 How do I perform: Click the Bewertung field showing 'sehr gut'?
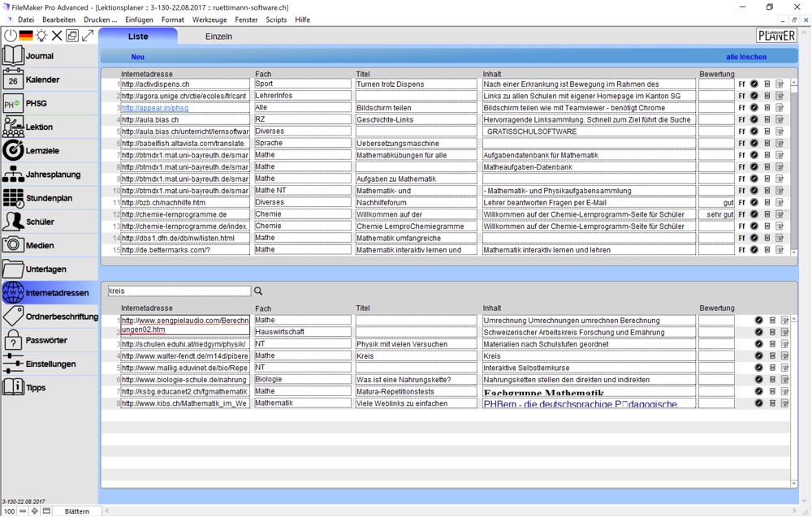pos(716,214)
